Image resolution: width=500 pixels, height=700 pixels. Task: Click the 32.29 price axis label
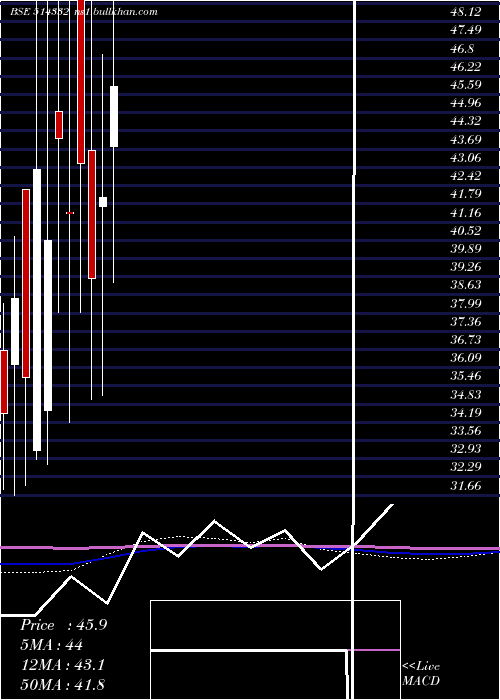466,467
